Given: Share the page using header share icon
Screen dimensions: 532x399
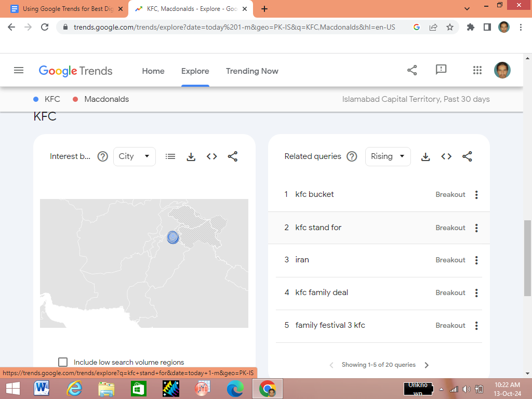Looking at the screenshot, I should click(x=412, y=70).
